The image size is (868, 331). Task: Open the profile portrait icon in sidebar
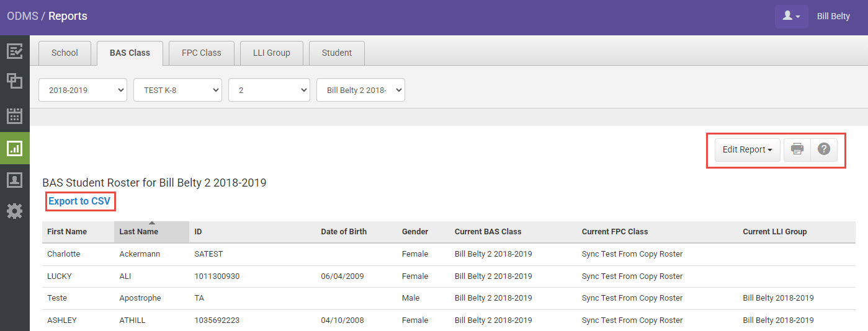[14, 180]
